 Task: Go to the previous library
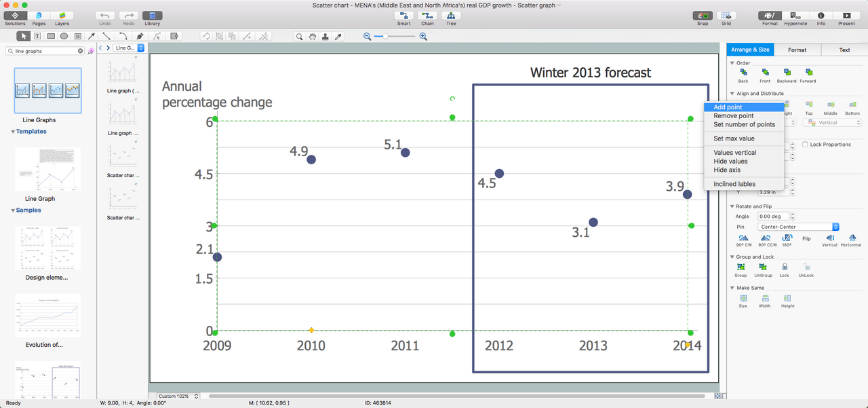click(100, 48)
